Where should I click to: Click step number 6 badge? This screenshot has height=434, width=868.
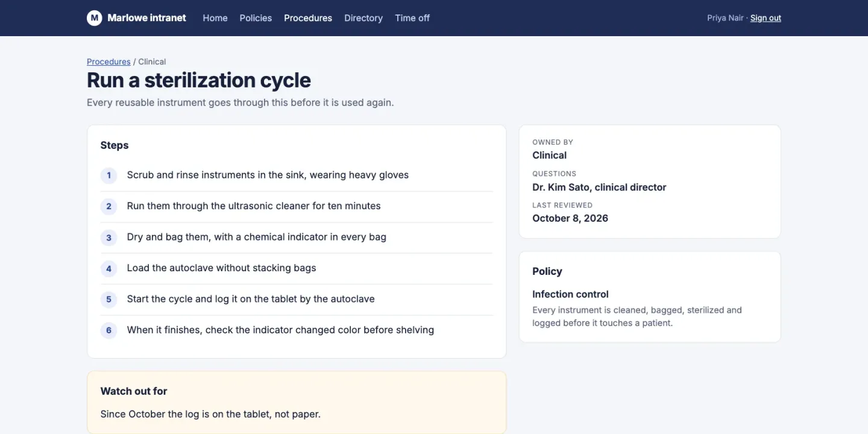point(108,330)
